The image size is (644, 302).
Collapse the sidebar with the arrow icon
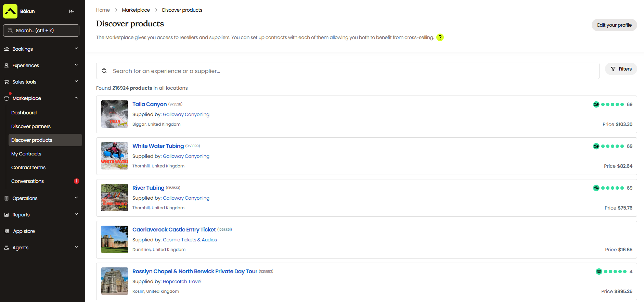(72, 11)
